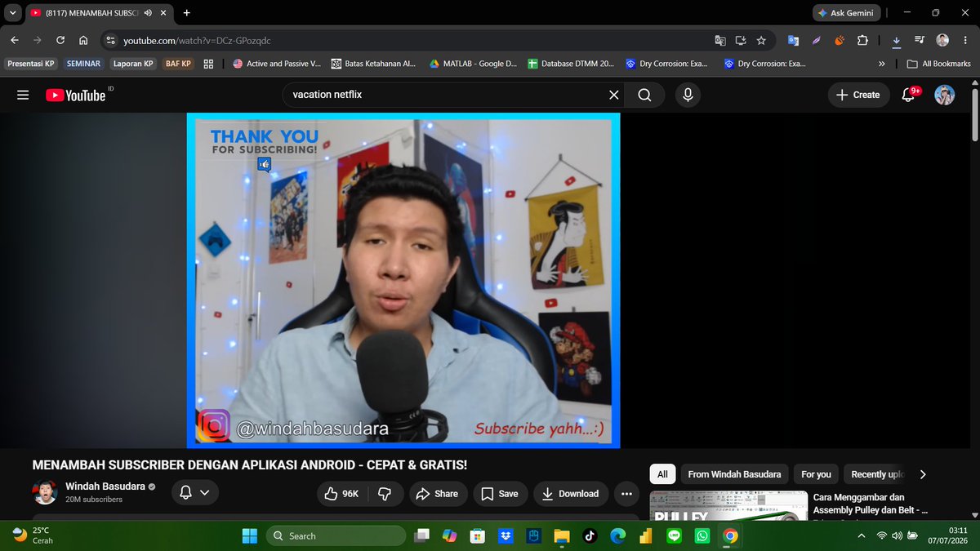Show hidden system tray icons

(862, 536)
